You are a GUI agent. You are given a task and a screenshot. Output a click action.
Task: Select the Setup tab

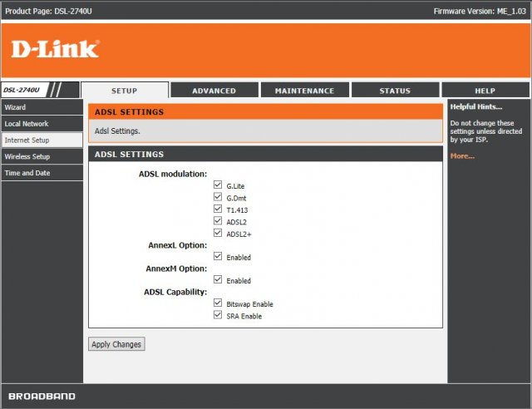click(x=124, y=91)
